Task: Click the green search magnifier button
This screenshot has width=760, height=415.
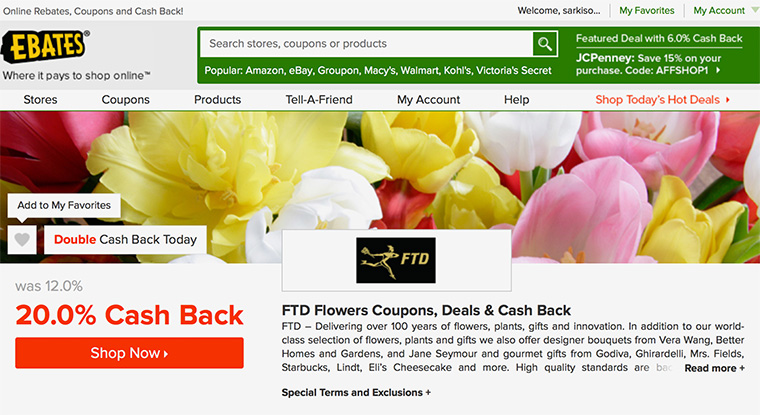Action: [x=545, y=44]
